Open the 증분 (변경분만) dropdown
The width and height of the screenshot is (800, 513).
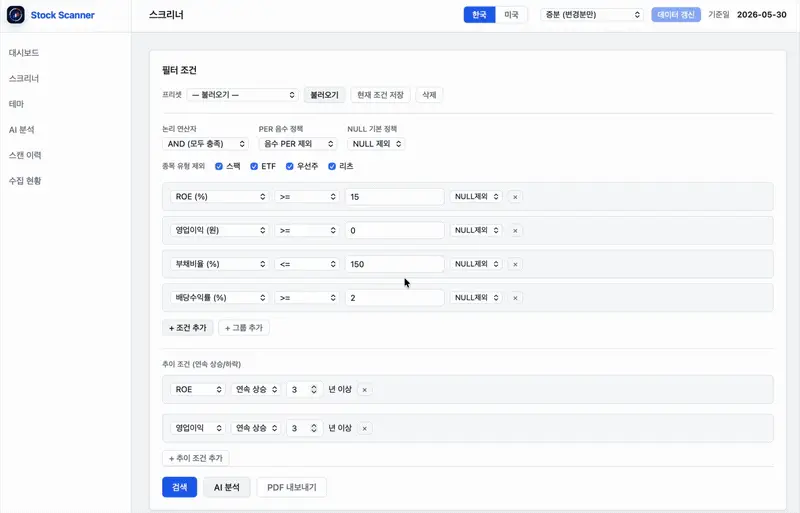[x=592, y=15]
